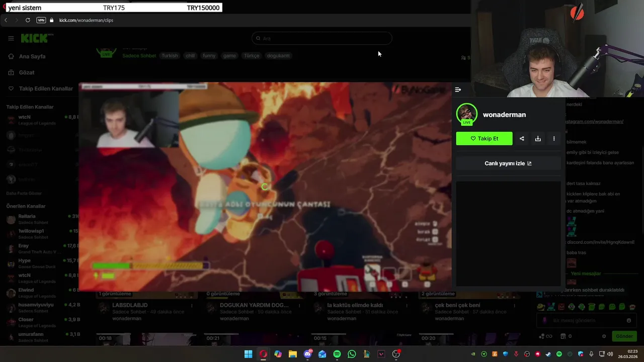Click the Ara search field
This screenshot has height=362, width=644.
coord(321,38)
